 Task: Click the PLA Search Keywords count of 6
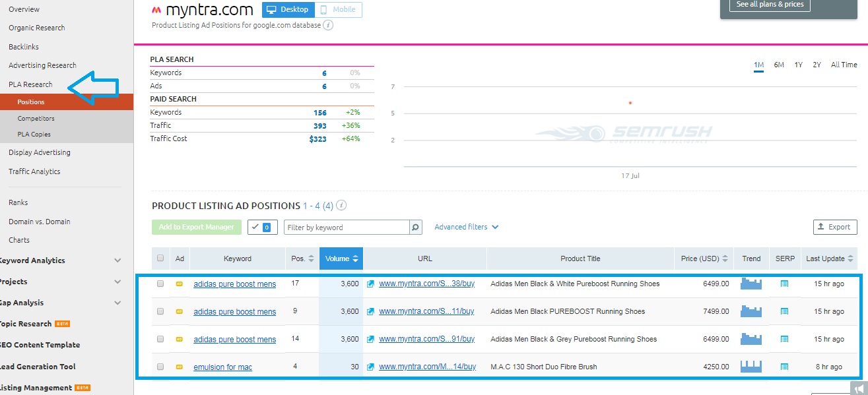tap(324, 73)
